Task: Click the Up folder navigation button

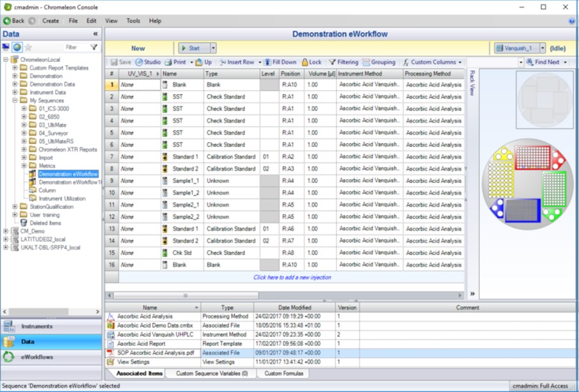Action: [x=203, y=62]
